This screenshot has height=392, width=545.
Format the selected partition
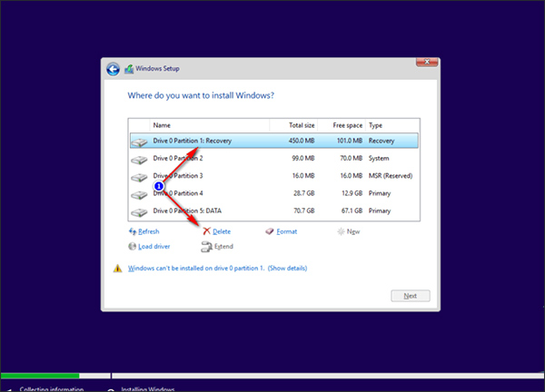tap(287, 231)
